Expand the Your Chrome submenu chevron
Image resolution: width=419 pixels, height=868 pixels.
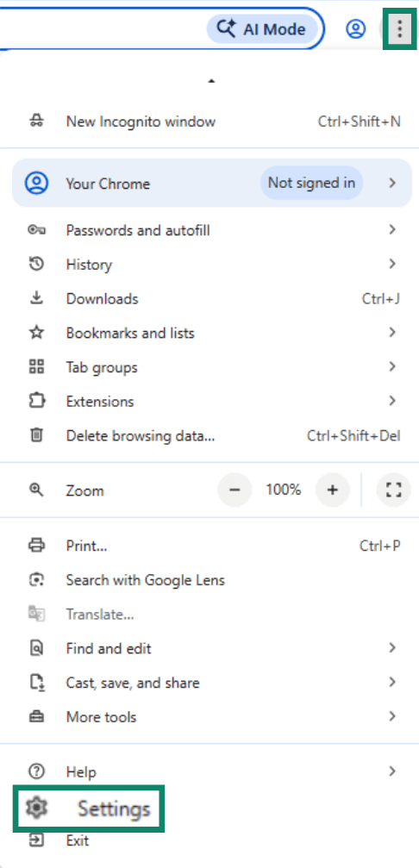[x=392, y=184]
